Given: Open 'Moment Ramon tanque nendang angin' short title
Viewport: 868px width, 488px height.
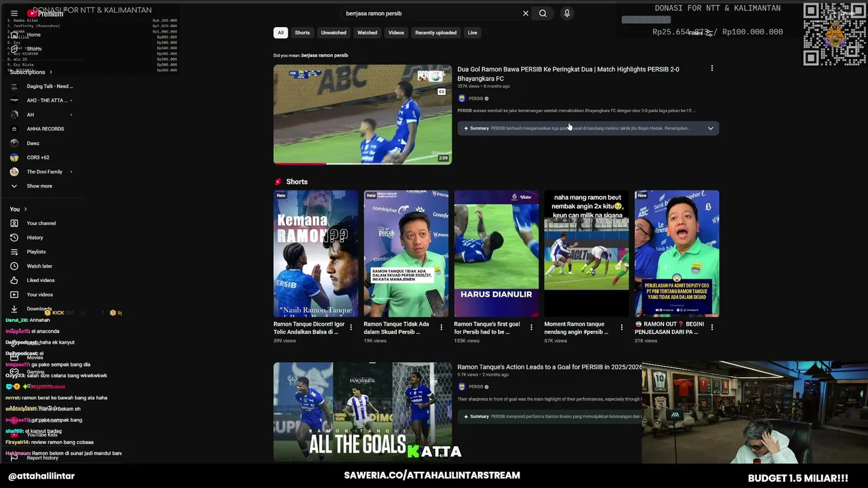Looking at the screenshot, I should pos(576,328).
